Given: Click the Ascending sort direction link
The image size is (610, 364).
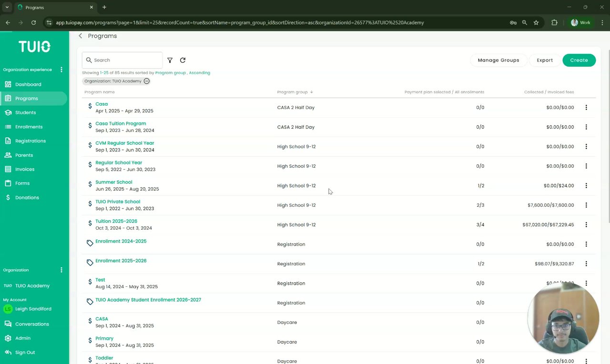Looking at the screenshot, I should 200,73.
